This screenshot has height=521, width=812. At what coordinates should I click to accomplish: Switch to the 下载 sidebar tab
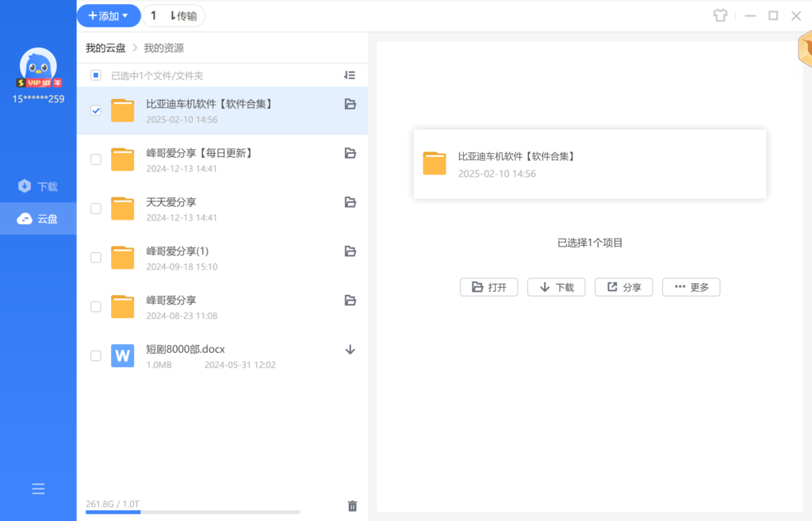click(x=38, y=186)
